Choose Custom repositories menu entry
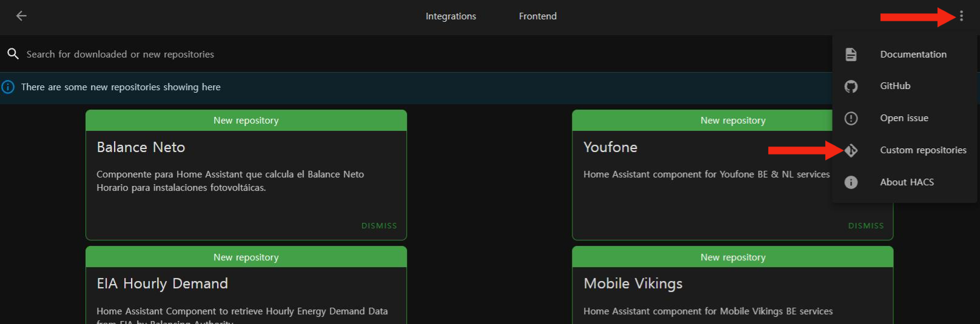The height and width of the screenshot is (324, 980). (923, 150)
